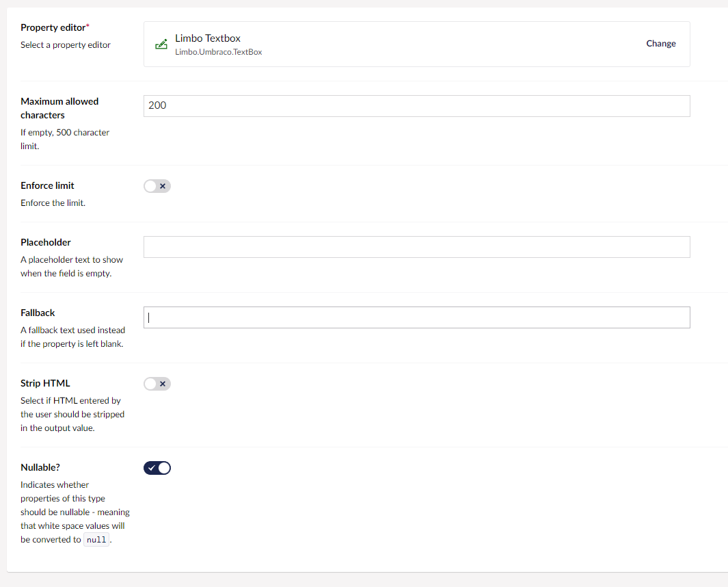The height and width of the screenshot is (587, 728).
Task: Click the null code snippet
Action: pyautogui.click(x=96, y=540)
